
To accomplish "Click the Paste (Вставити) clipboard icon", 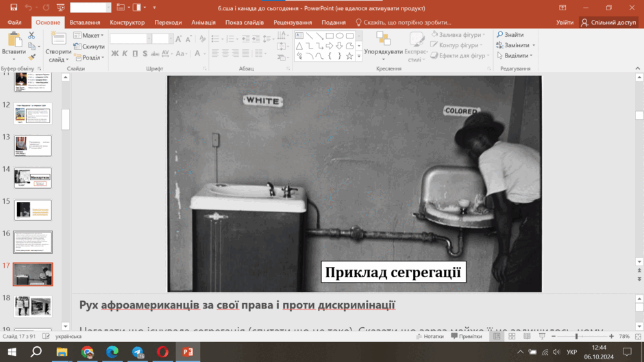I will [14, 40].
